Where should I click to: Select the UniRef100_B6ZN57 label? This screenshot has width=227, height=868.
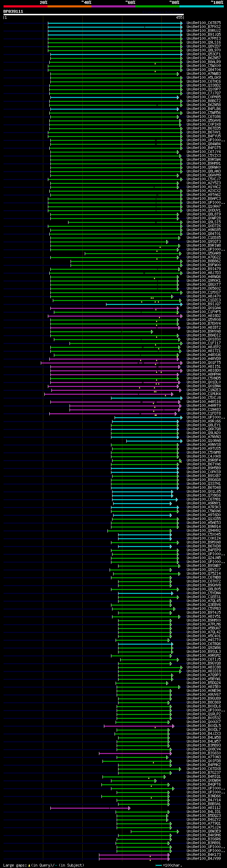(204, 58)
